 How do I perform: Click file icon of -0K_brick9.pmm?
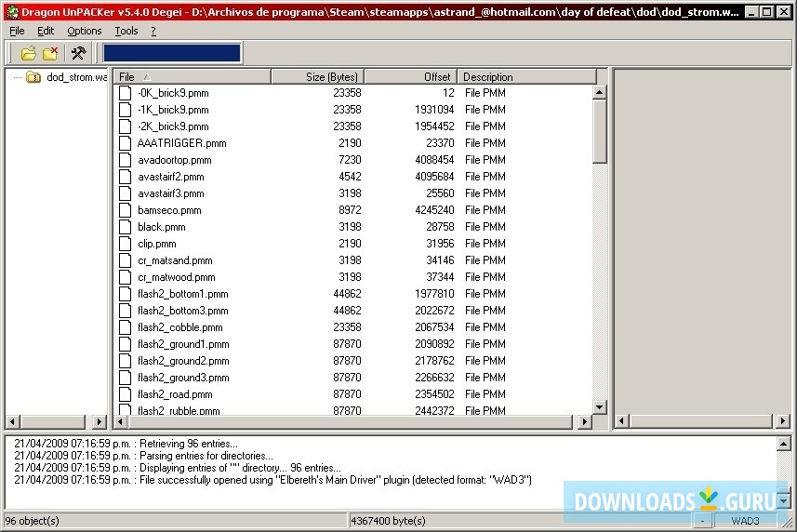point(125,93)
